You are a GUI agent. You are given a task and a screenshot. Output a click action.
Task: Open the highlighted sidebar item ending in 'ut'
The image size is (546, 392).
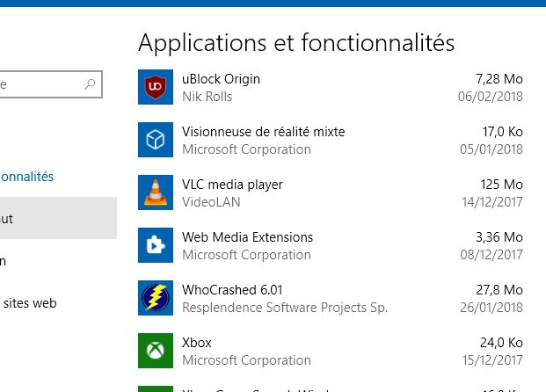[58, 218]
